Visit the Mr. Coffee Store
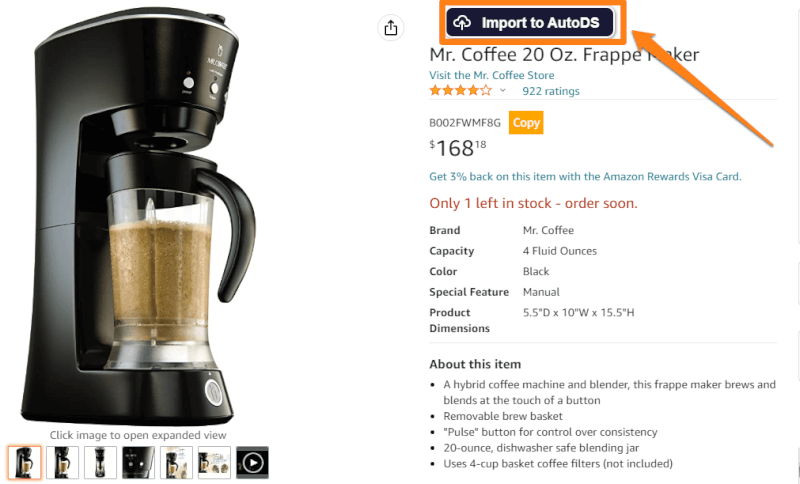The image size is (800, 484). coord(491,75)
